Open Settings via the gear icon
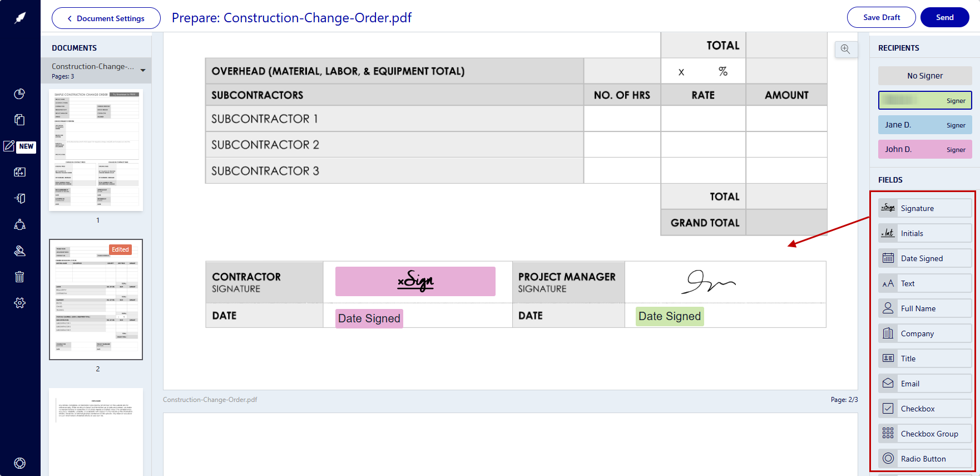This screenshot has width=980, height=476. [x=19, y=302]
